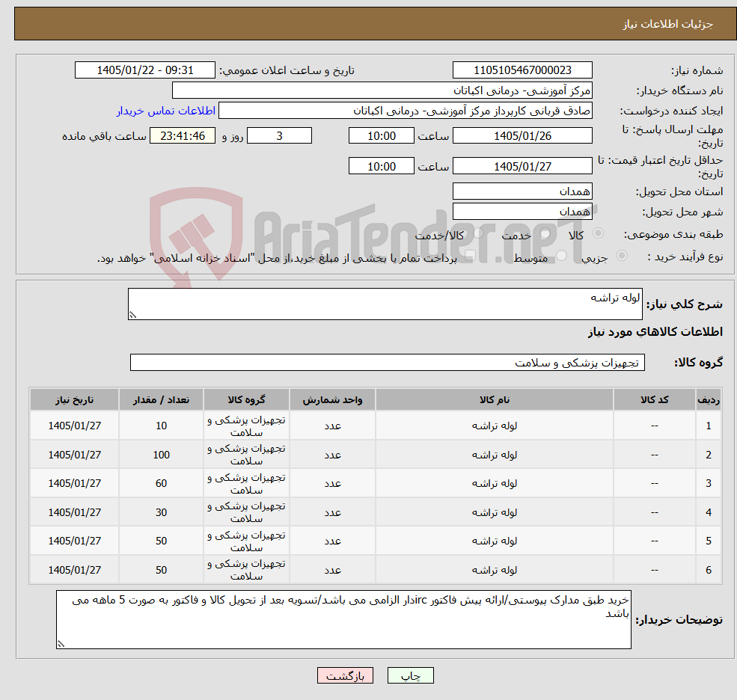The width and height of the screenshot is (737, 700).
Task: Click the date 1405/01/27 in row 6
Action: (x=74, y=570)
